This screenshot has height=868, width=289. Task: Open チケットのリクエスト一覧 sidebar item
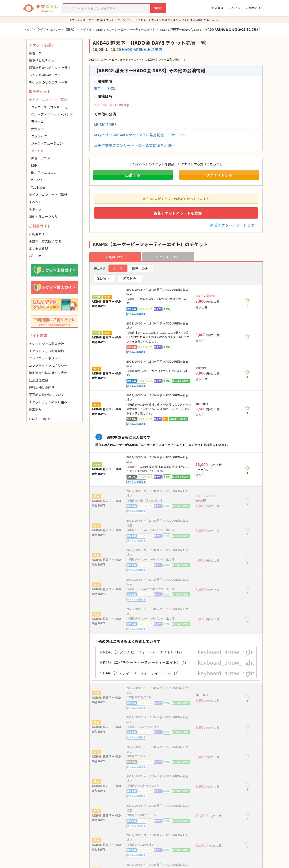[48, 82]
